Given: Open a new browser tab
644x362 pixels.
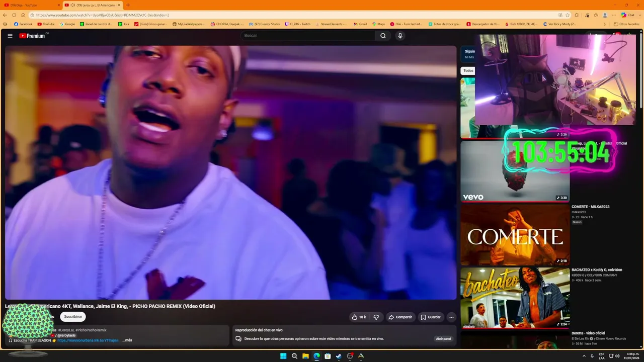Looking at the screenshot, I should (x=128, y=5).
